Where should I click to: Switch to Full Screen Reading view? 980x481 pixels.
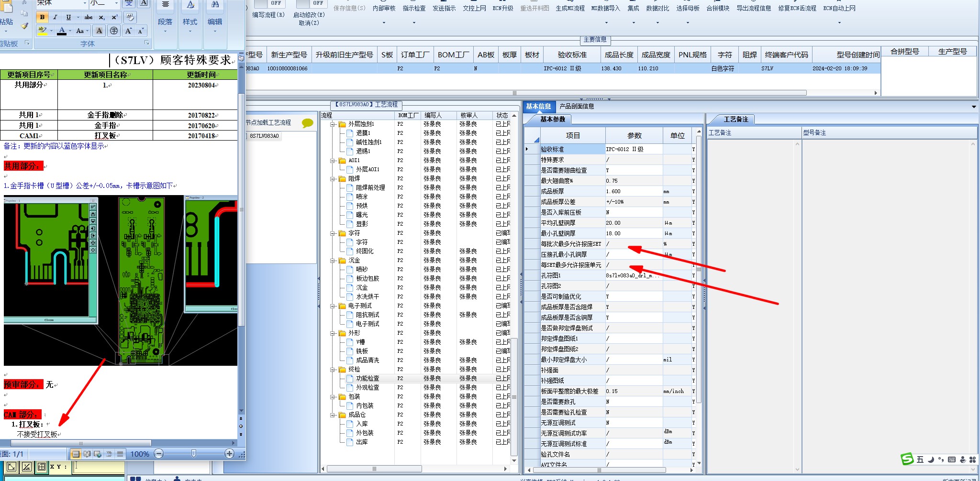coord(87,454)
